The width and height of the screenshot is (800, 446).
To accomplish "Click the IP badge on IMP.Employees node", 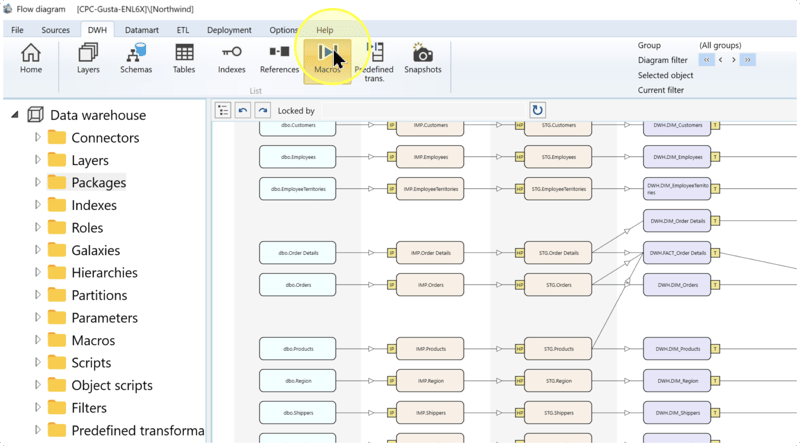I will coord(391,157).
